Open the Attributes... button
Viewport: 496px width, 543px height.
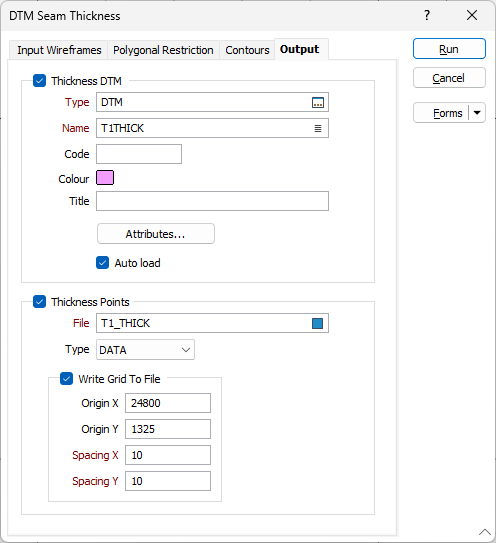(156, 234)
